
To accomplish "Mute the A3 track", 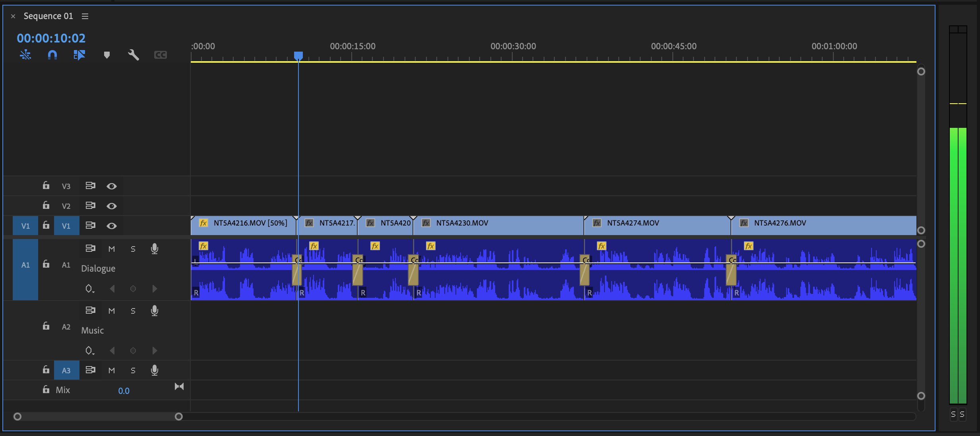I will click(112, 370).
